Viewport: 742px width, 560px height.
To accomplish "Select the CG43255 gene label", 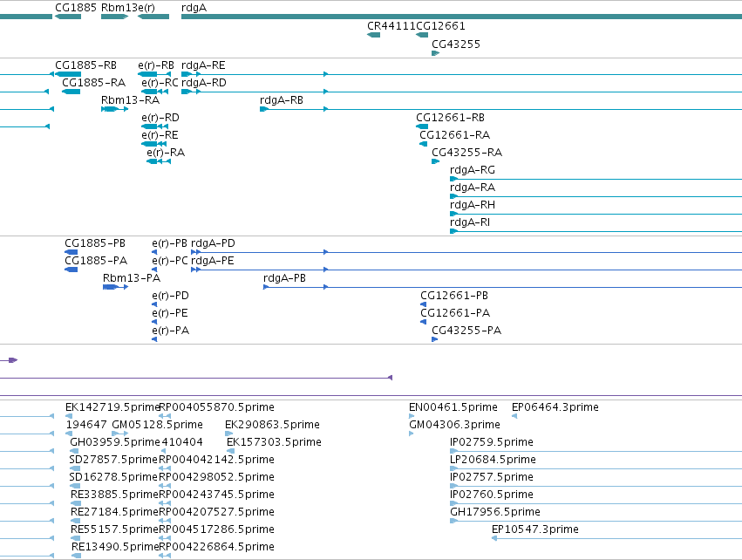I will 456,44.
